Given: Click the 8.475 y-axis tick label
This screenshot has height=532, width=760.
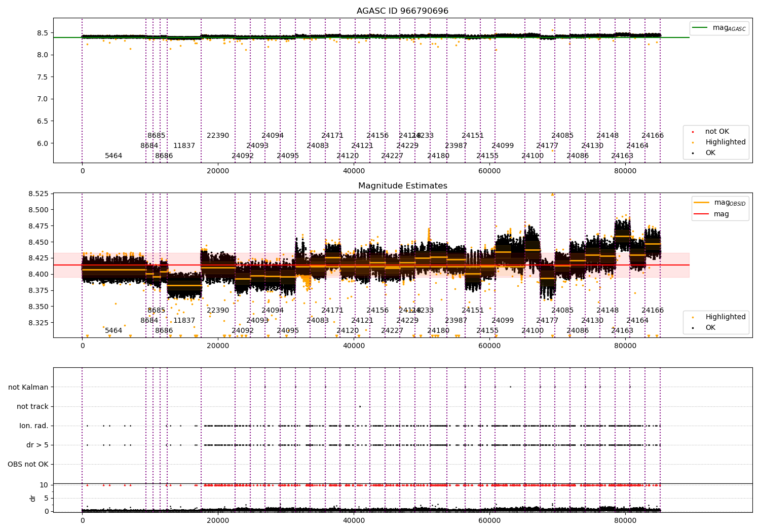Looking at the screenshot, I should coord(39,226).
